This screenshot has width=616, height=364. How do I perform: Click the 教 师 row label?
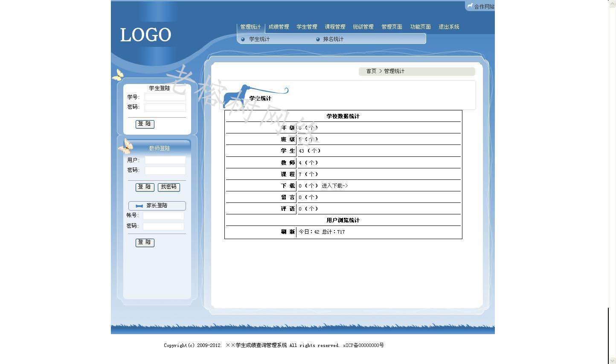click(x=288, y=163)
